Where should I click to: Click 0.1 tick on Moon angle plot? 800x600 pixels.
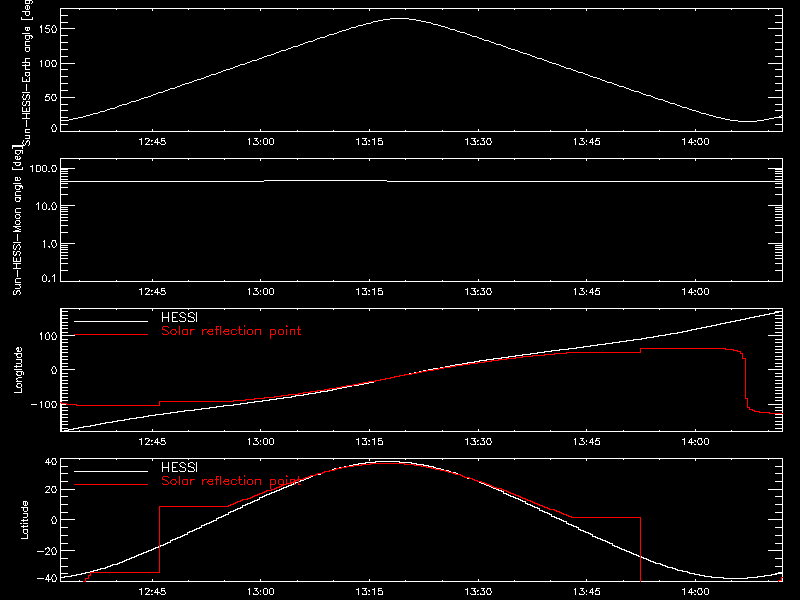point(49,278)
